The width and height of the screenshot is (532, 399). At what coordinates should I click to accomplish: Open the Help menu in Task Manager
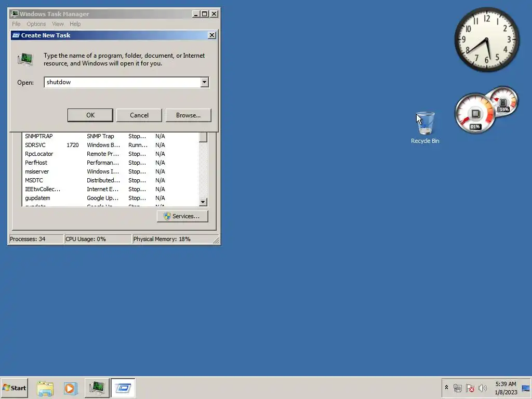[x=75, y=24]
